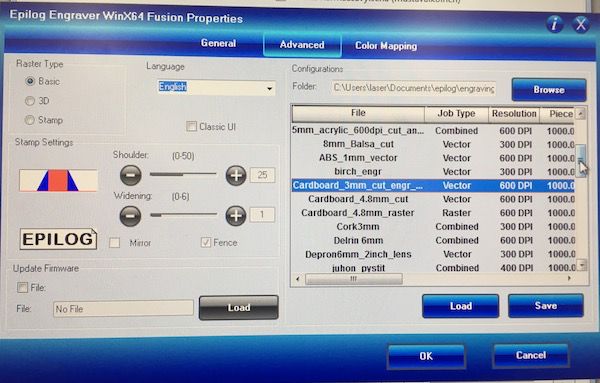Enable the Classic UI checkbox
Image resolution: width=600 pixels, height=383 pixels.
click(191, 126)
